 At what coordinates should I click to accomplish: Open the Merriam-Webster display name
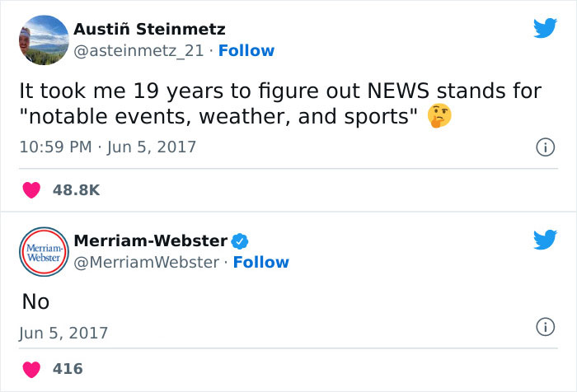pos(151,240)
